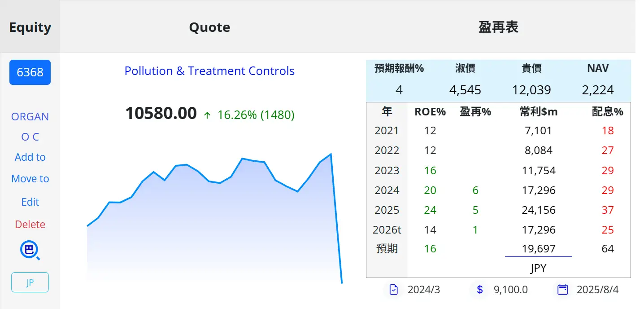Click the blue 6368 ticker button
The height and width of the screenshot is (309, 644).
click(x=30, y=72)
